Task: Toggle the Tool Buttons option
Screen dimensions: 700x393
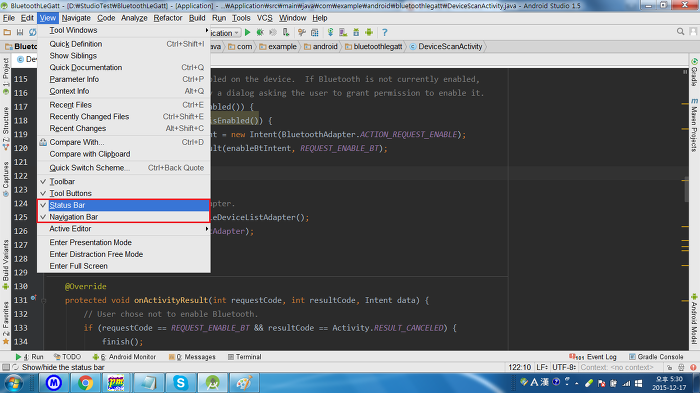Action: pos(124,193)
